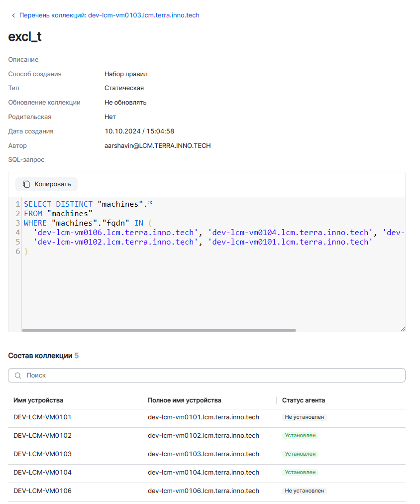
Task: Click the Статус агента column header
Action: point(304,400)
